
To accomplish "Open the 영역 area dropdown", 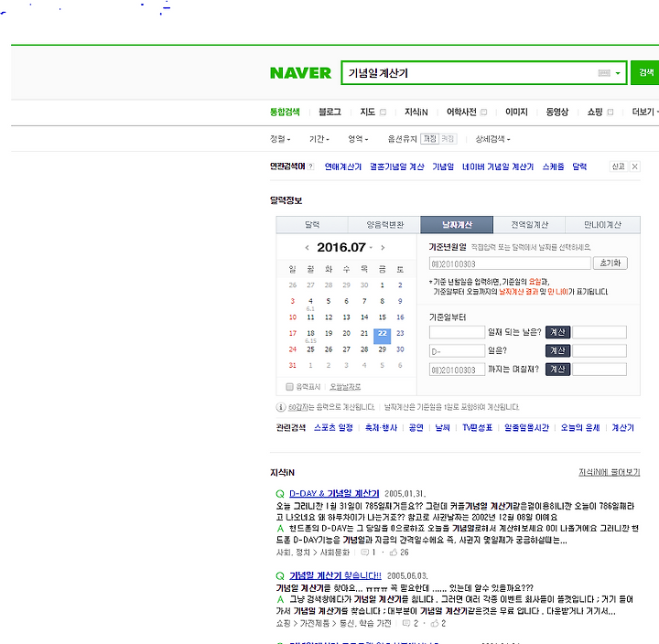I will (x=358, y=139).
